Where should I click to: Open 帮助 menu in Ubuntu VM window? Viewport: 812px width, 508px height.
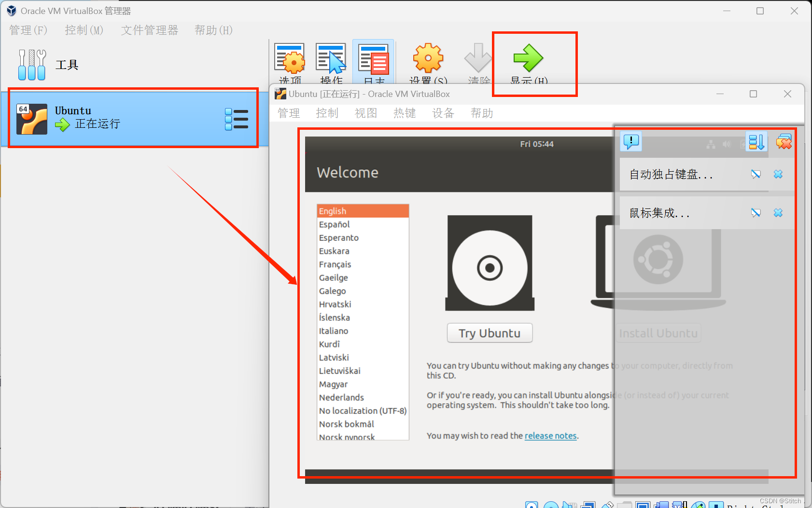(482, 113)
